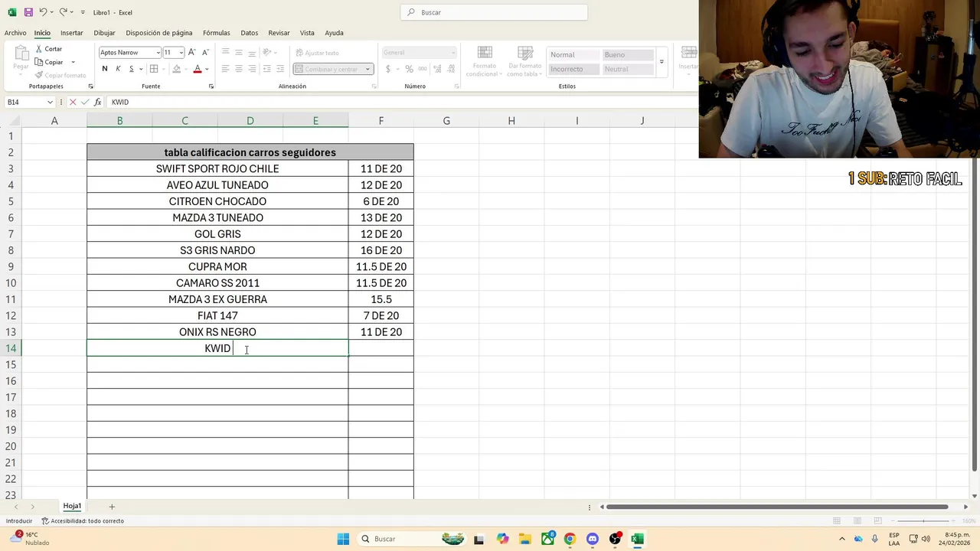The width and height of the screenshot is (980, 551).
Task: Open Dar formato como tabla
Action: (524, 61)
